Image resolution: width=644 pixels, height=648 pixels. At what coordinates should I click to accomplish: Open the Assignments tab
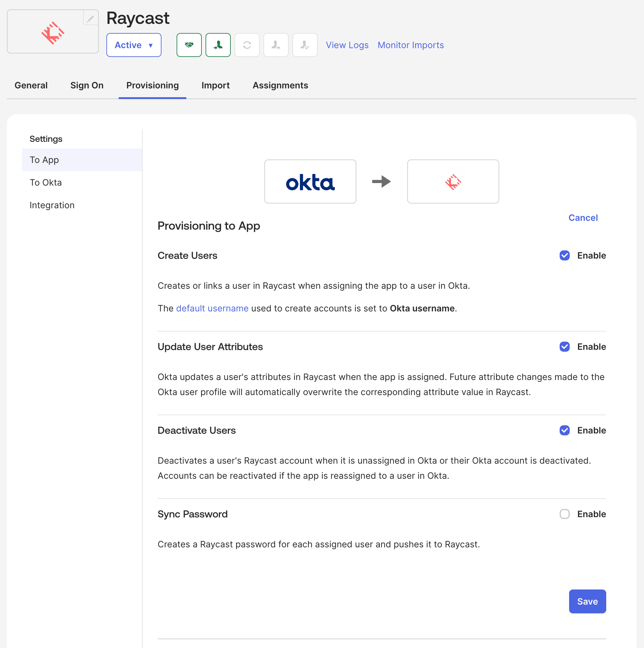pos(280,86)
